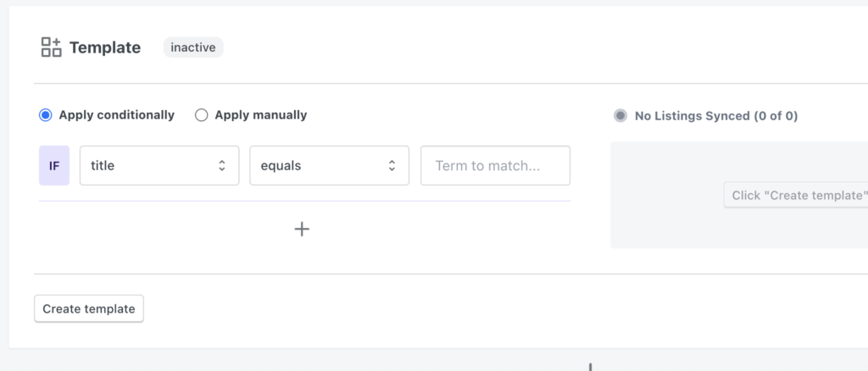Click the purple IF condition badge
The height and width of the screenshot is (371, 868).
pos(54,165)
